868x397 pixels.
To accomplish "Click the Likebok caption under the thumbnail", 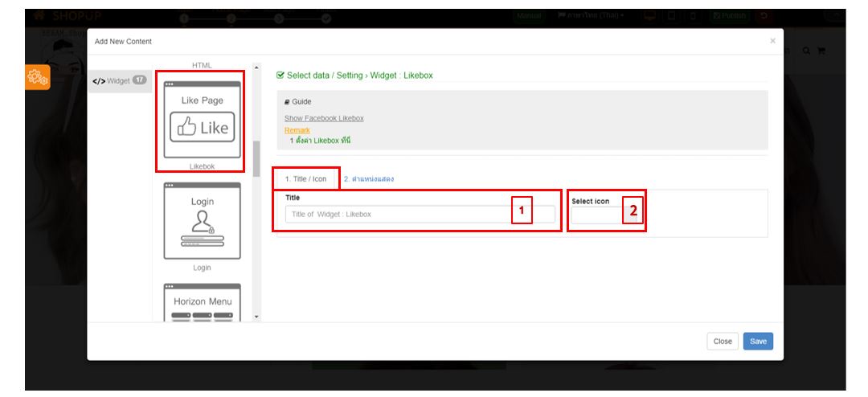I will [202, 166].
